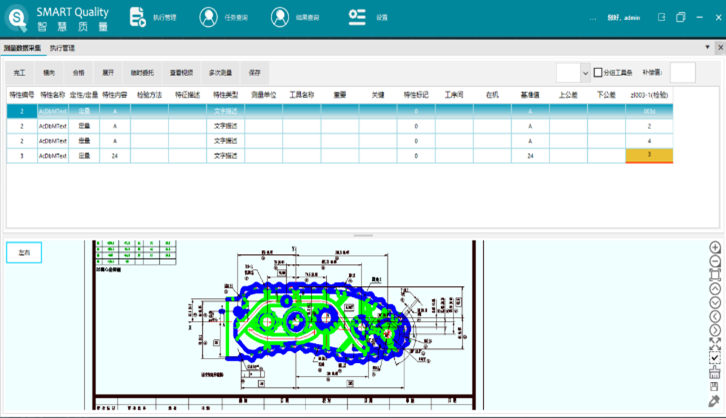Viewport: 726px width, 418px height.
Task: Select the orange highlighted cell with value 3
Action: tap(649, 156)
